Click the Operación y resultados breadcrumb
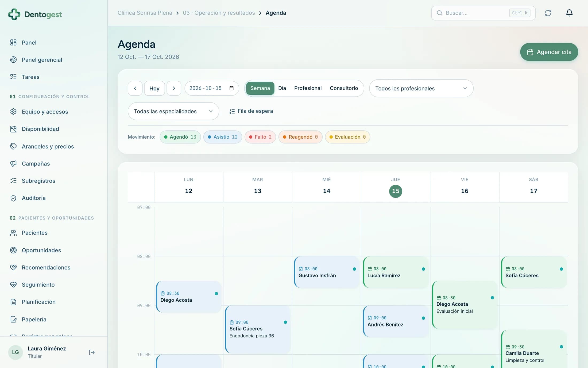 coord(219,13)
